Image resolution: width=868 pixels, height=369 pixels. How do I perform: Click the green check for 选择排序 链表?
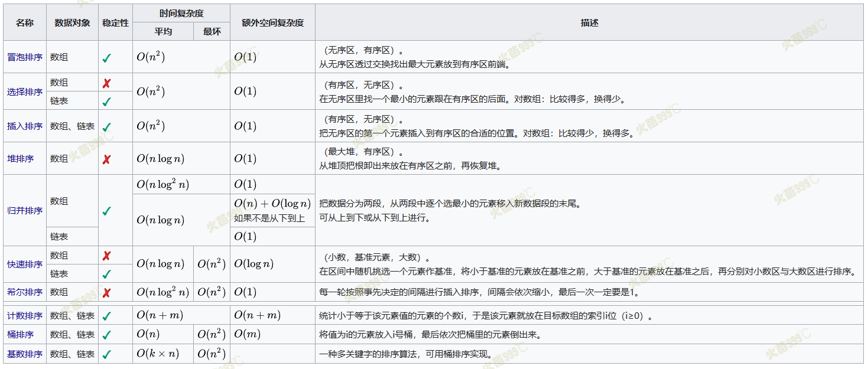106,101
